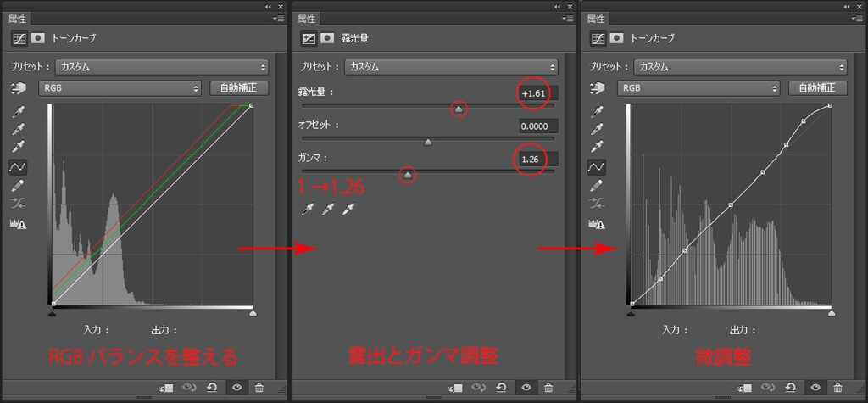This screenshot has height=403, width=868.
Task: Click ガンマ slider handle
Action: click(408, 175)
